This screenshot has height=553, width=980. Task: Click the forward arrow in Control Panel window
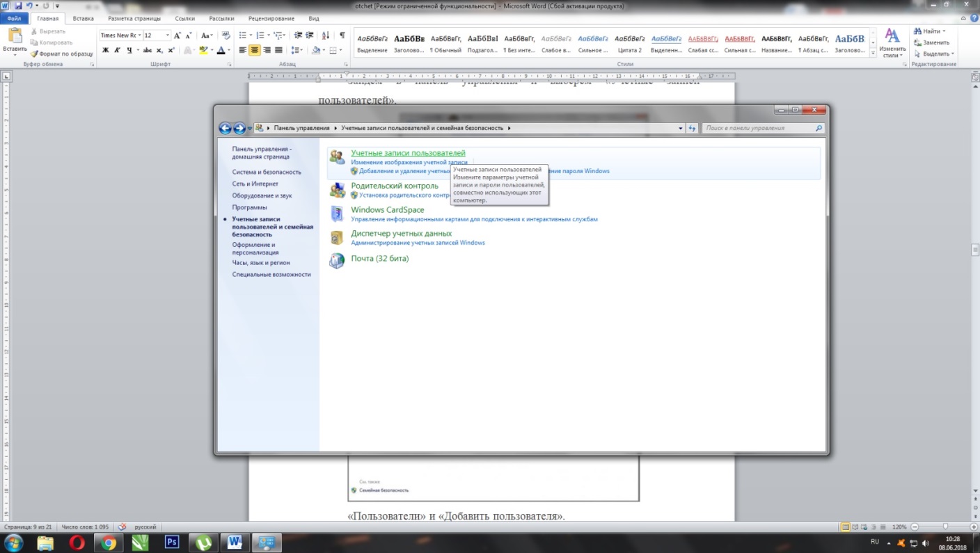[239, 128]
